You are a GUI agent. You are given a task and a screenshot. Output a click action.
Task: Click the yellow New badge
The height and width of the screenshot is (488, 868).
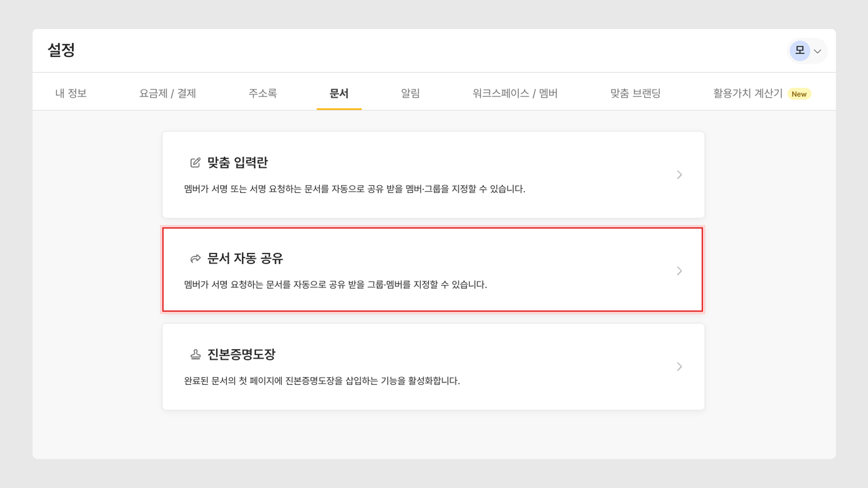pos(799,94)
